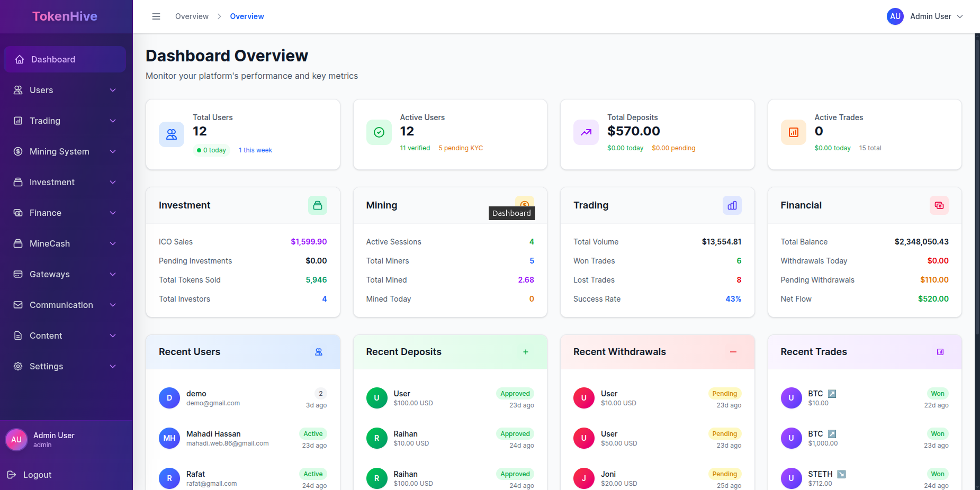
Task: Click the Total Users people icon
Action: click(172, 134)
